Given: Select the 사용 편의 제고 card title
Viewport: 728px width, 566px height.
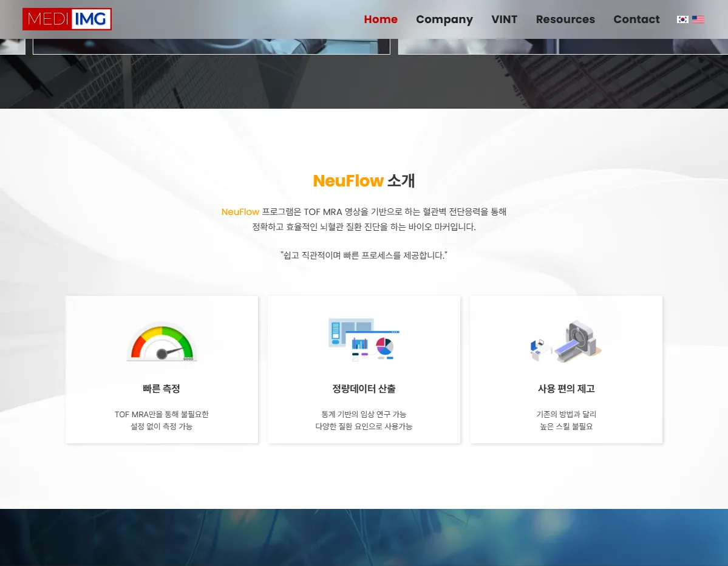Looking at the screenshot, I should point(566,389).
